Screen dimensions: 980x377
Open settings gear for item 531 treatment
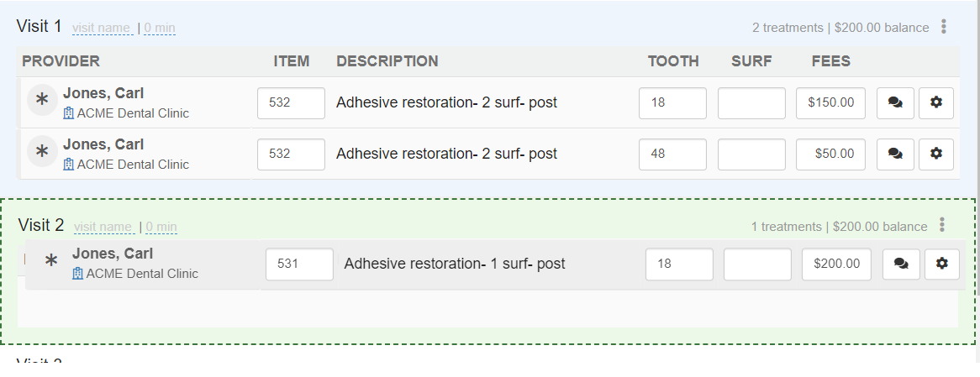point(942,264)
